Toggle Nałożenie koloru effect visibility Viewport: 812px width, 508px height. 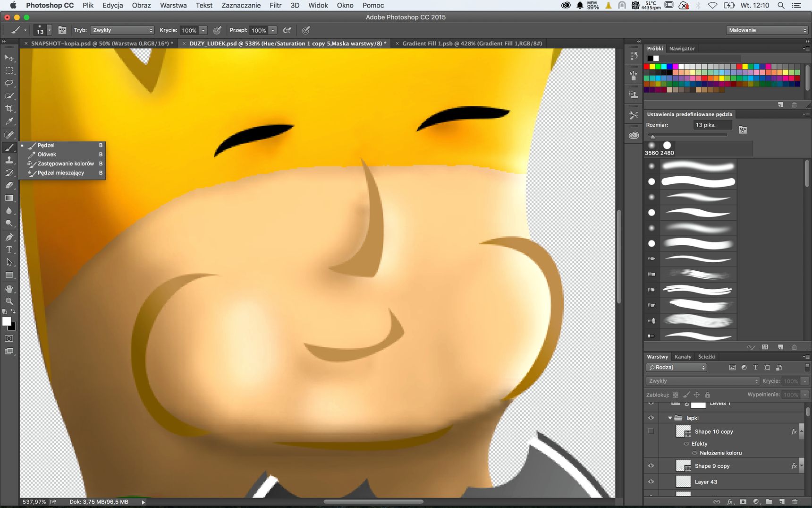694,453
